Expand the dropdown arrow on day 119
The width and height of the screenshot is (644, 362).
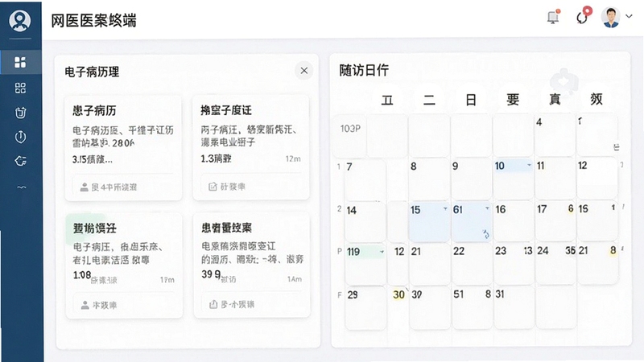click(382, 252)
